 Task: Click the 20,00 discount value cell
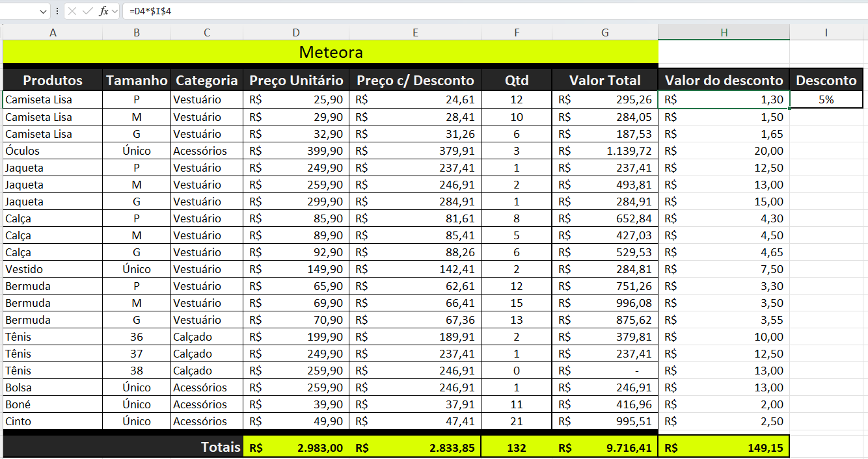(724, 151)
